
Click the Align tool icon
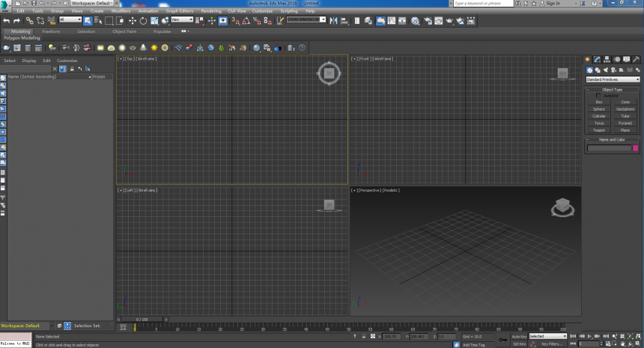(344, 20)
